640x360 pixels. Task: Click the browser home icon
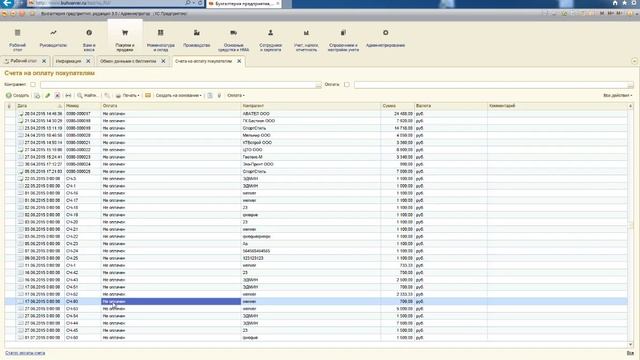coord(615,3)
